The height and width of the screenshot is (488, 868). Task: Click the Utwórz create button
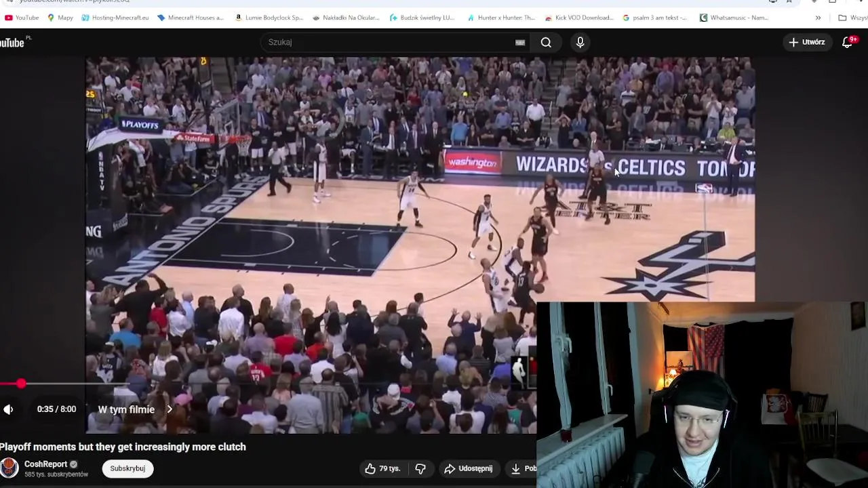[x=806, y=42]
